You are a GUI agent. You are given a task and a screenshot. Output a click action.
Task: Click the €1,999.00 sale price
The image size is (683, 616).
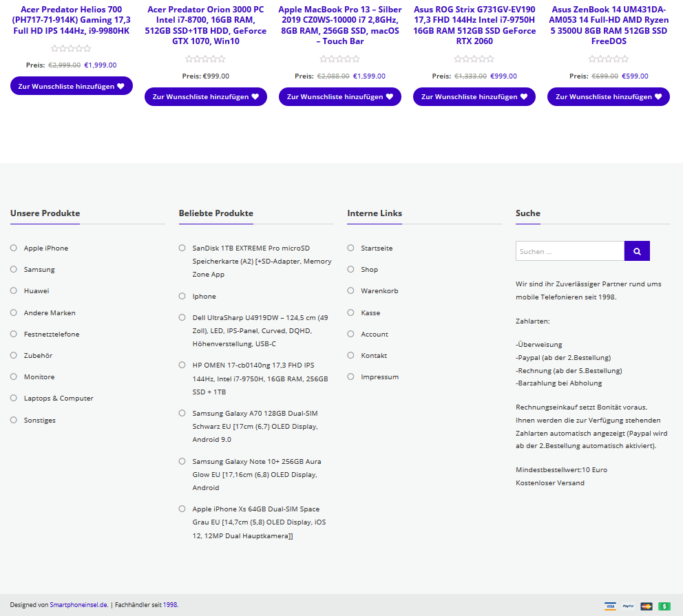[x=101, y=65]
